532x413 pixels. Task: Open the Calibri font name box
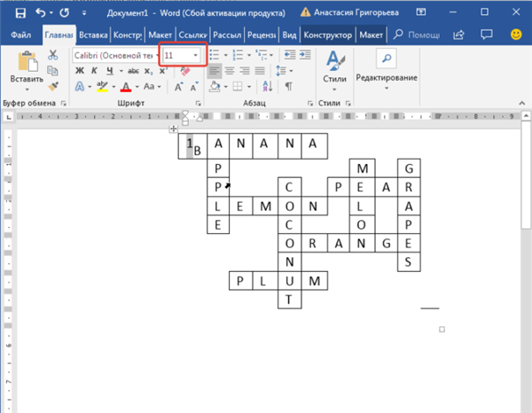click(x=115, y=56)
